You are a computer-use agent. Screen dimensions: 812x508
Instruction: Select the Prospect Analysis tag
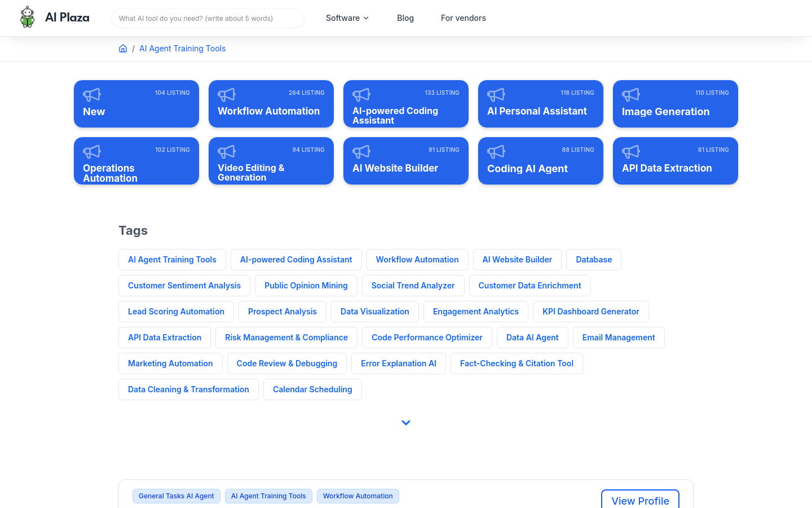(x=283, y=312)
